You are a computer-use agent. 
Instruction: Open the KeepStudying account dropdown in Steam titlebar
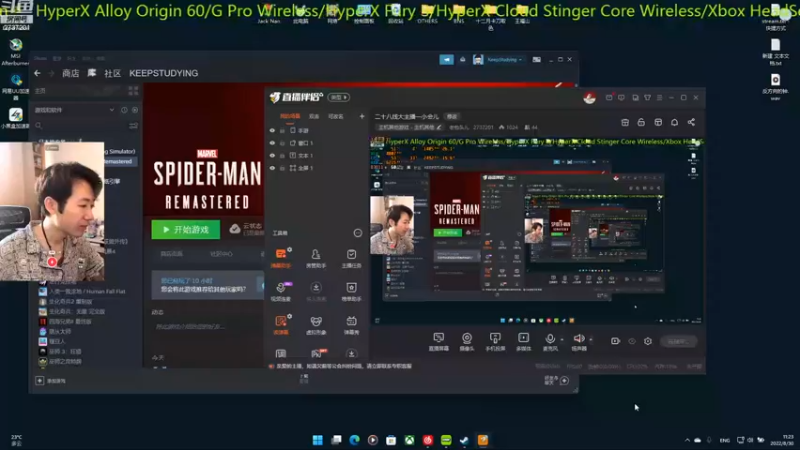coord(504,60)
